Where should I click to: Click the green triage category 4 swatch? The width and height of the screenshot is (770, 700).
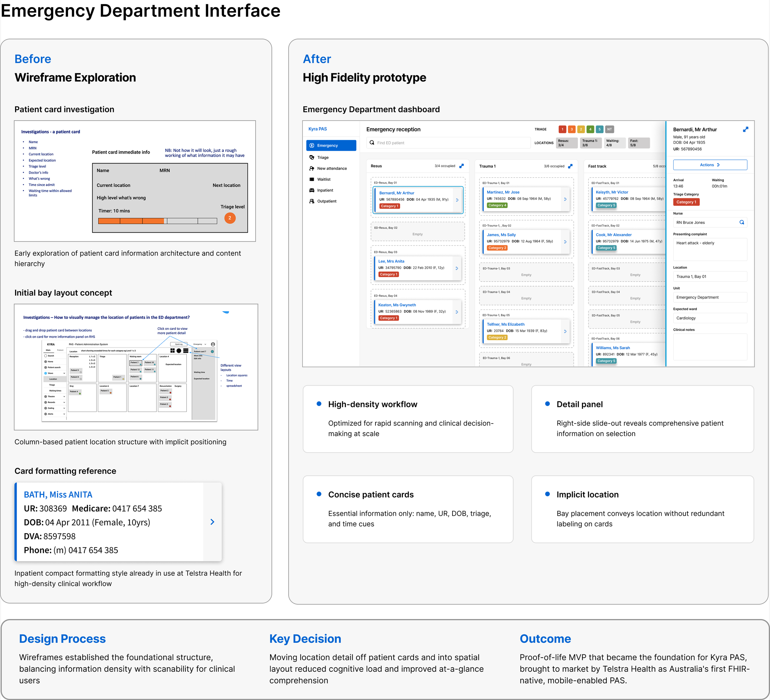pos(590,129)
